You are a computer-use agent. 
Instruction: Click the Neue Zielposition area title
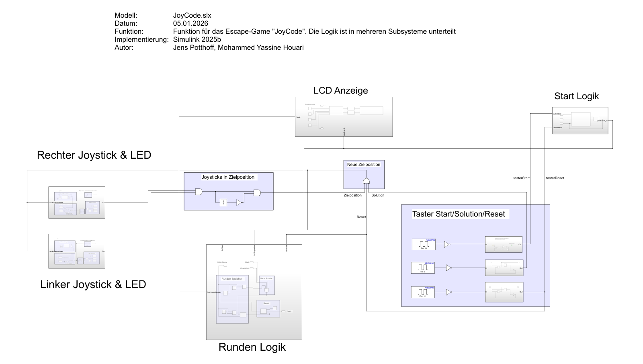tap(363, 164)
